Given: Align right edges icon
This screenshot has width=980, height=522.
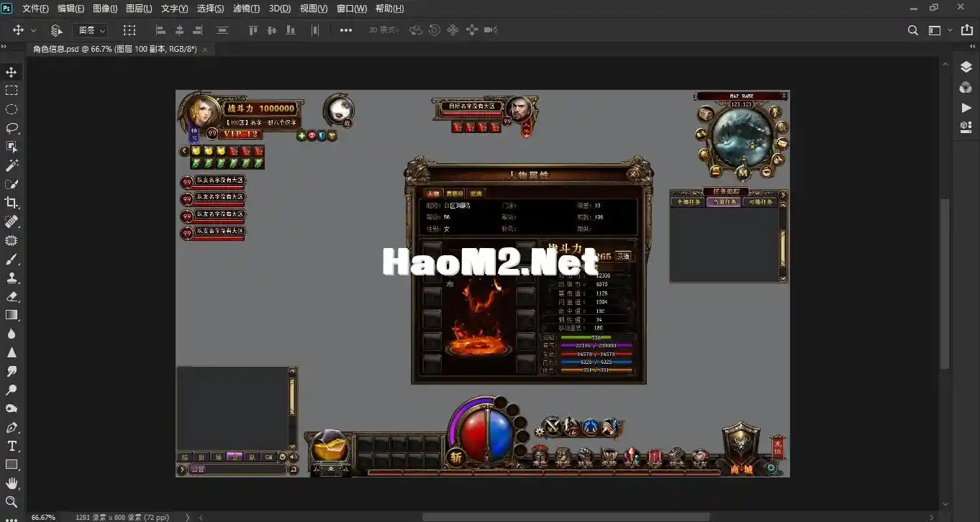Looking at the screenshot, I should point(198,30).
